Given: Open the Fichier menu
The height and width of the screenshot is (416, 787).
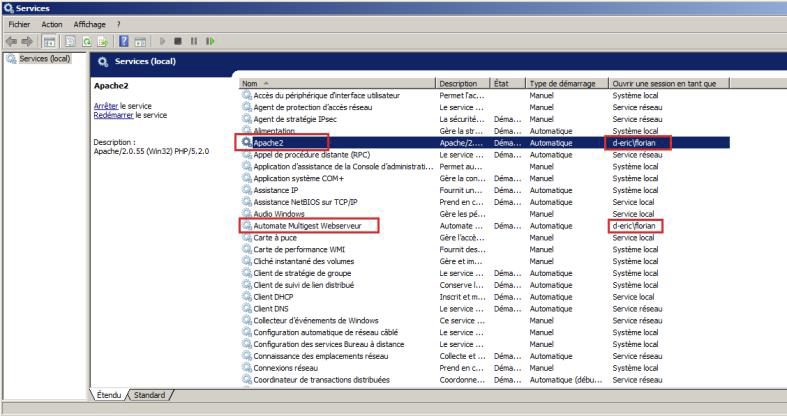Looking at the screenshot, I should 20,23.
